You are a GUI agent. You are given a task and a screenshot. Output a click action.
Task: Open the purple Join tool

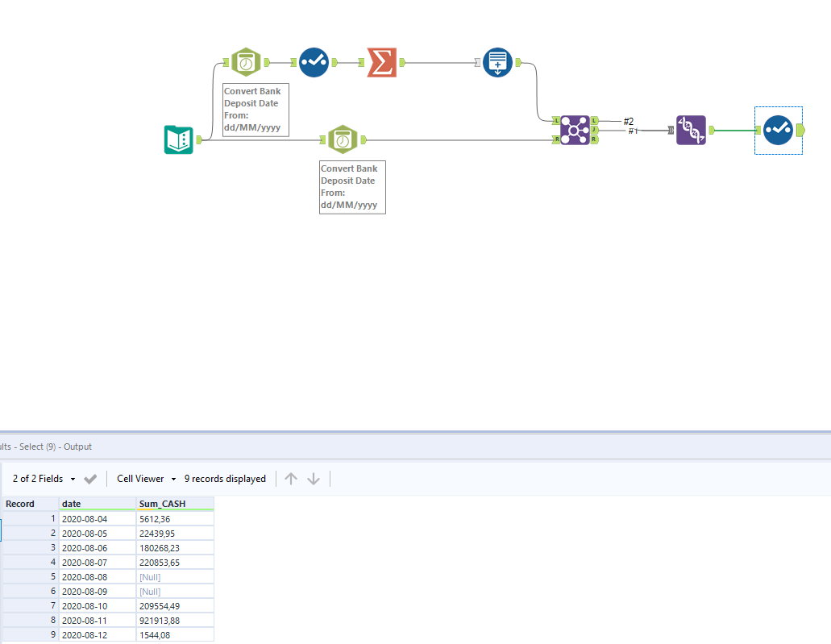pos(575,130)
